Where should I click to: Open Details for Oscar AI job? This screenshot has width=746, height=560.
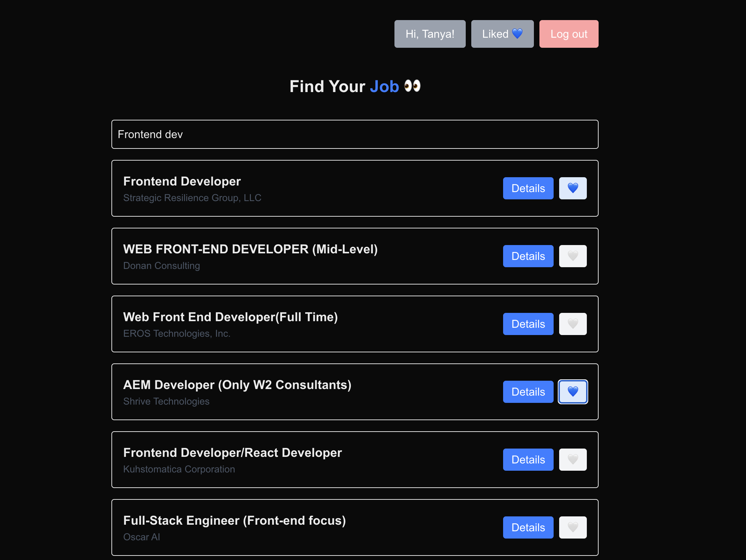528,527
